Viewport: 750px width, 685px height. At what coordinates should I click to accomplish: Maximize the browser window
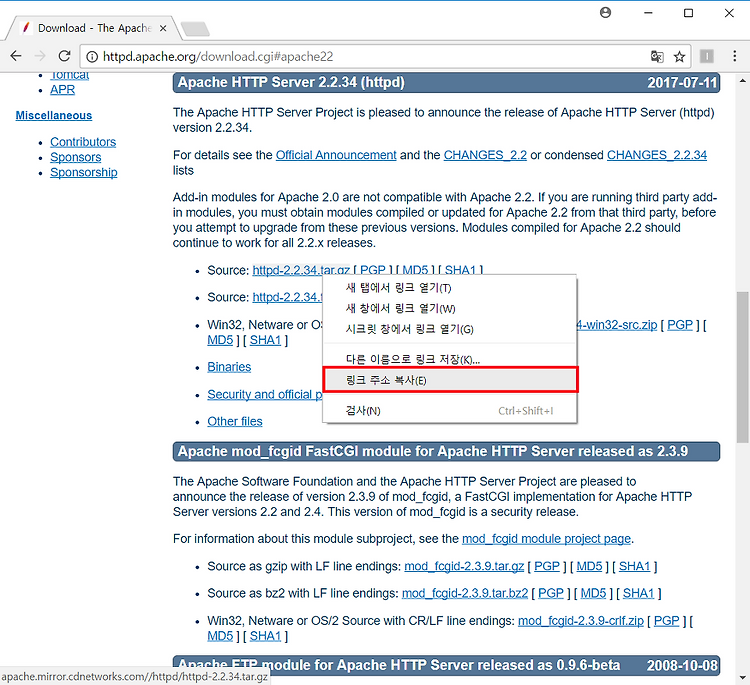[x=688, y=13]
